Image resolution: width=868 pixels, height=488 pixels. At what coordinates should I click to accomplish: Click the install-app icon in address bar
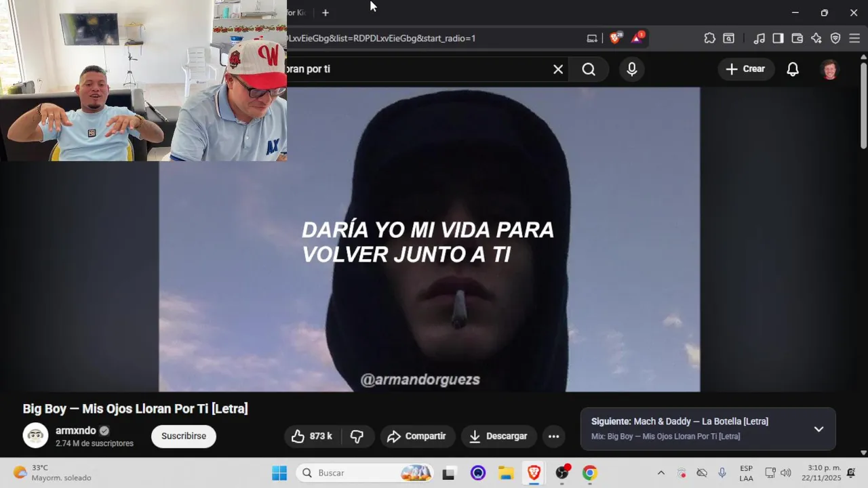592,38
